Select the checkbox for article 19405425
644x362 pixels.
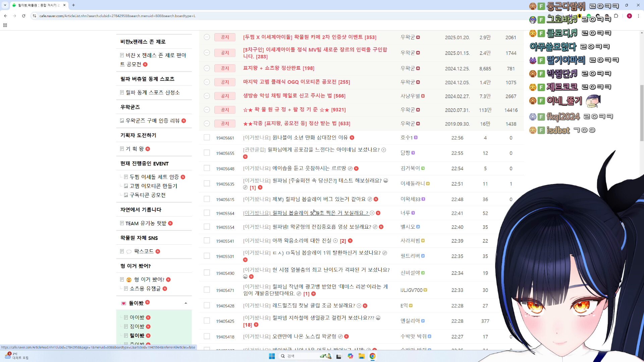(207, 321)
